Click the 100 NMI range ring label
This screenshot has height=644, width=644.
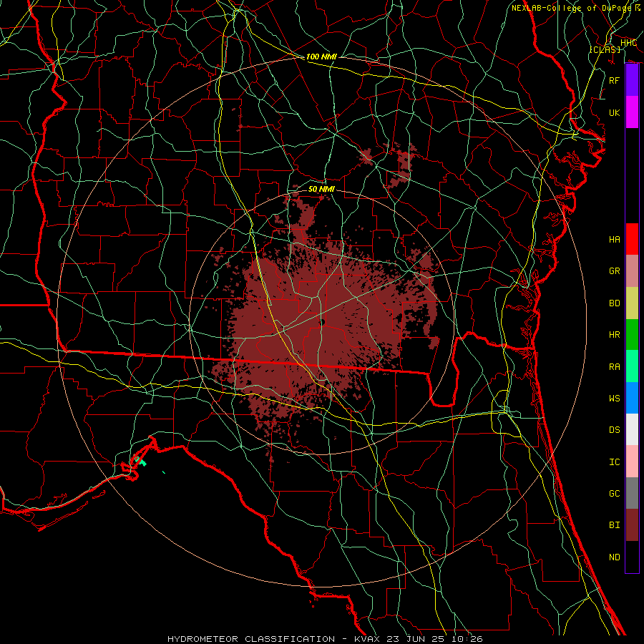point(321,57)
